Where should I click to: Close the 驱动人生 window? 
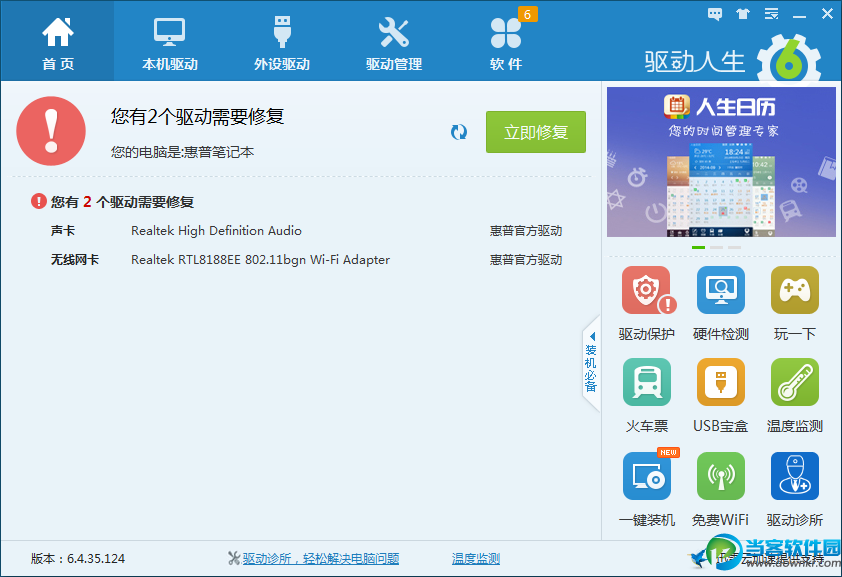[x=828, y=14]
